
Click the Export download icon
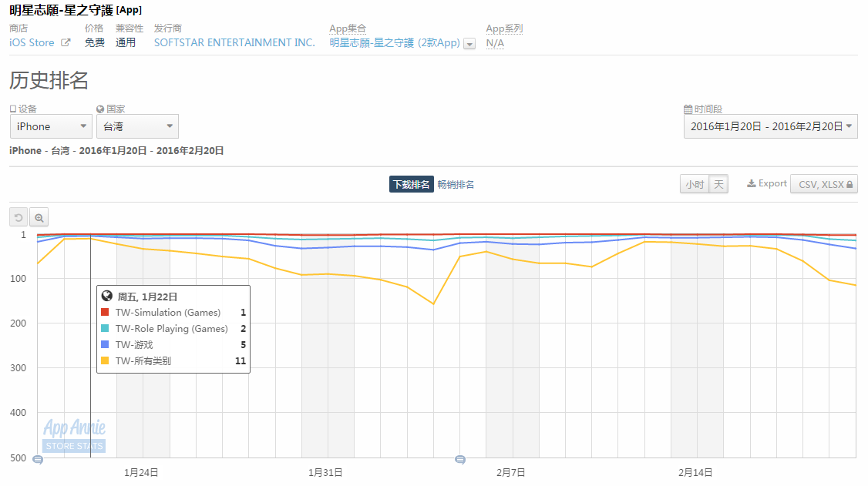tap(751, 183)
